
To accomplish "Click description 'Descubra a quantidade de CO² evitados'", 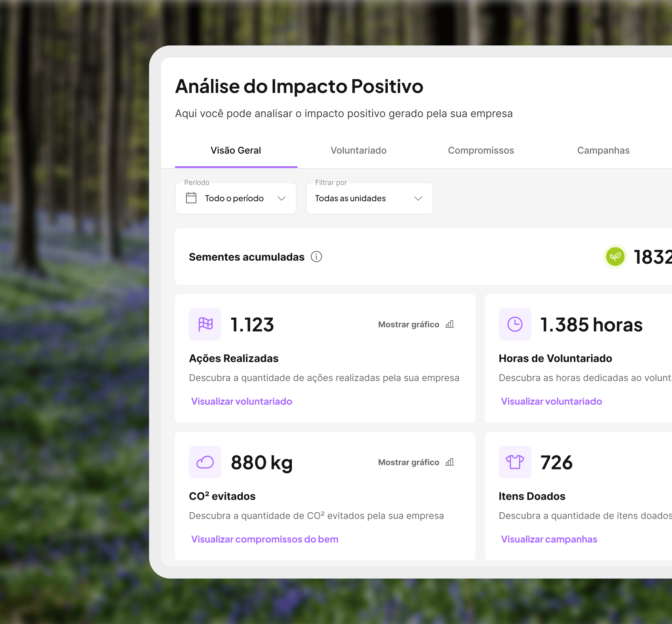I will coord(316,516).
